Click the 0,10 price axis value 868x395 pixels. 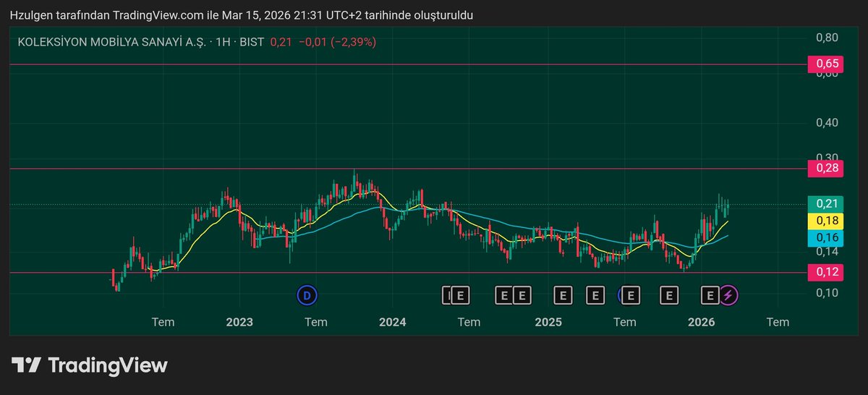click(x=827, y=292)
